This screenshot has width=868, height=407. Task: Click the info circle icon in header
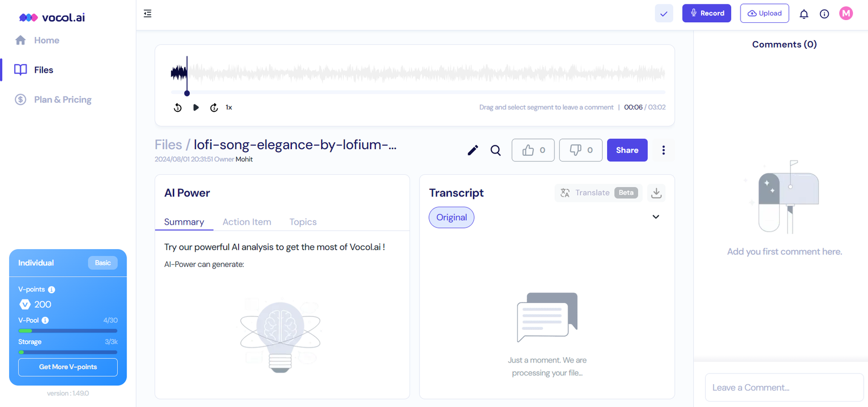(x=824, y=14)
